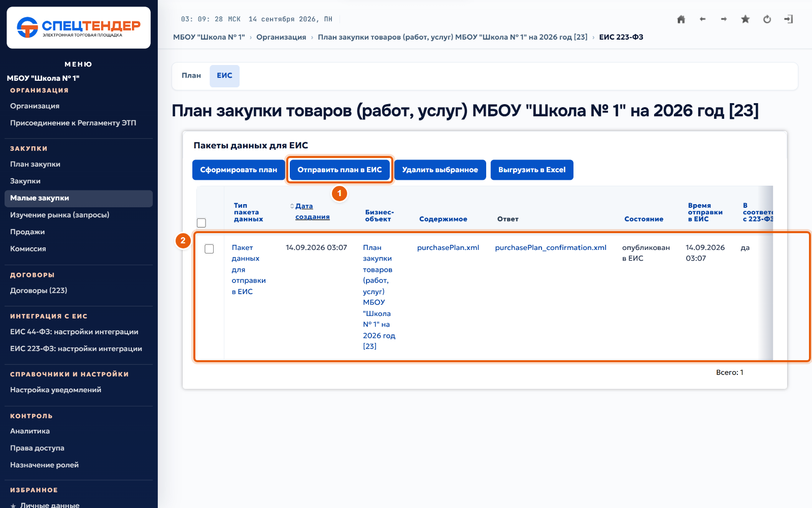Image resolution: width=812 pixels, height=508 pixels.
Task: Select Малые закупки in the sidebar
Action: pos(79,198)
